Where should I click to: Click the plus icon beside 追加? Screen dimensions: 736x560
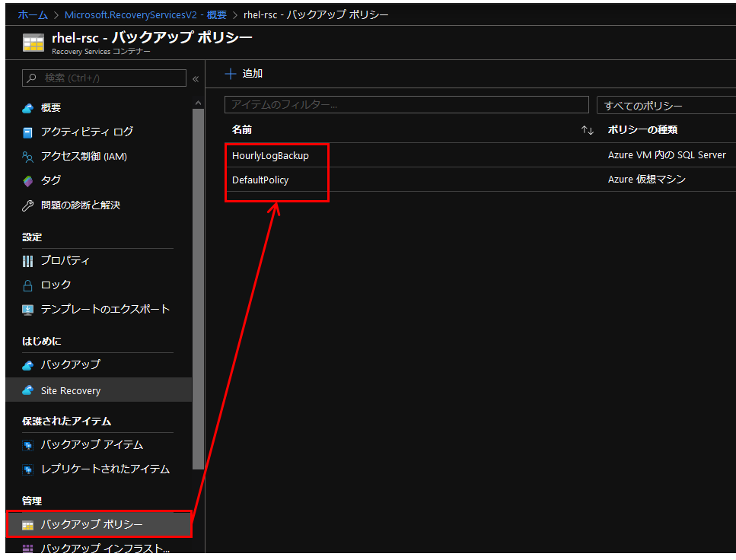[x=231, y=74]
